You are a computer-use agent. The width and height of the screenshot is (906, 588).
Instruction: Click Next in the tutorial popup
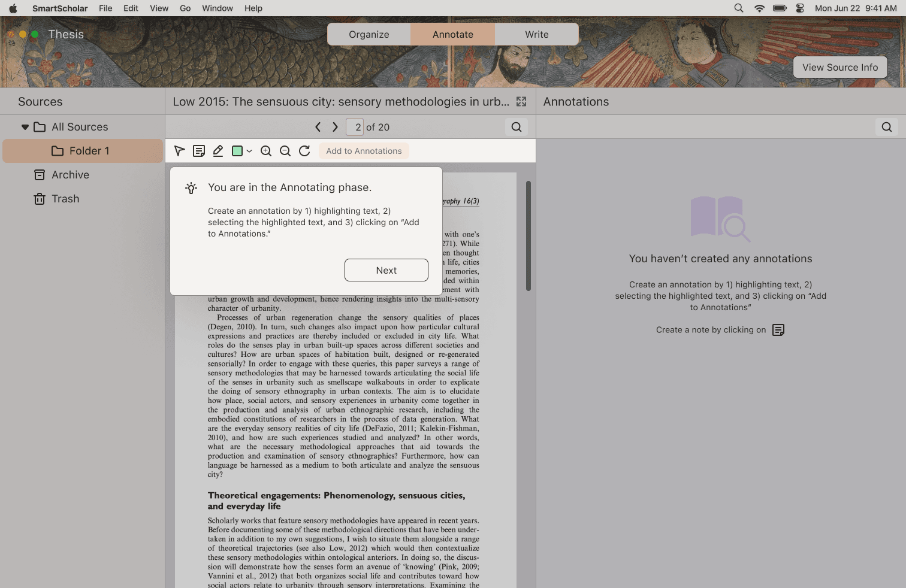(386, 270)
